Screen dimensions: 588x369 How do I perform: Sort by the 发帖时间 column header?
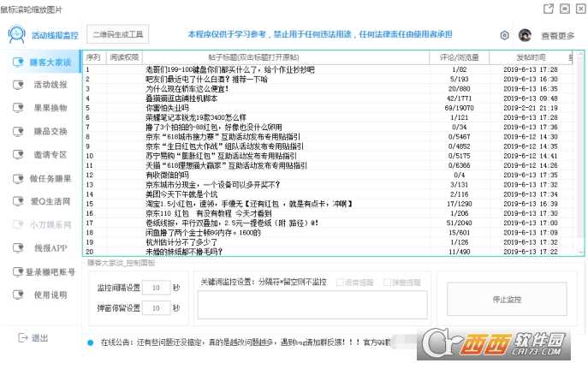pos(530,57)
